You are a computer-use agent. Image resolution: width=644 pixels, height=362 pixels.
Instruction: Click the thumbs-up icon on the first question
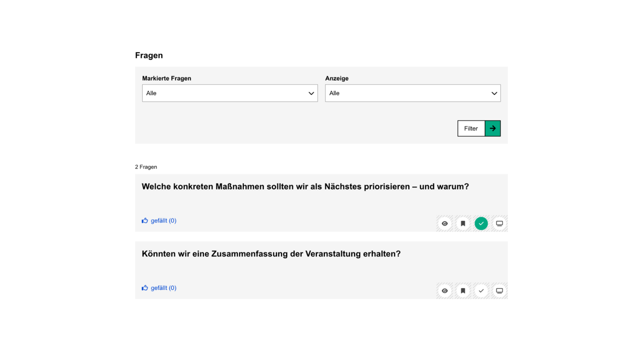[145, 220]
